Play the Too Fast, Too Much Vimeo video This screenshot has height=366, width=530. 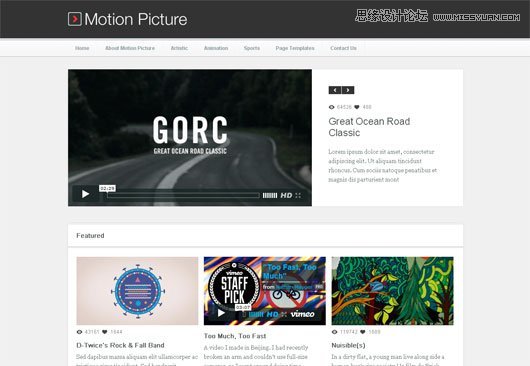point(221,313)
